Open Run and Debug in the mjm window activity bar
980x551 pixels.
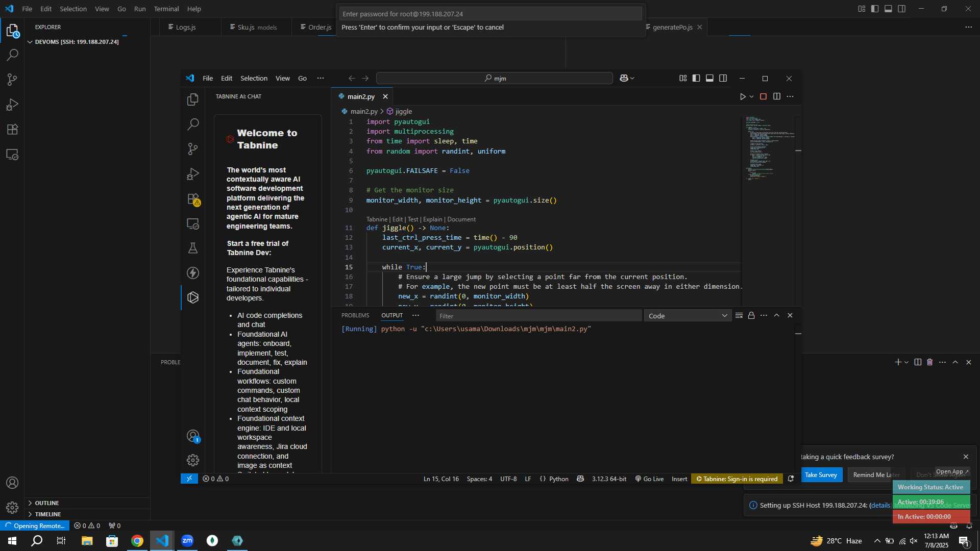click(x=193, y=174)
